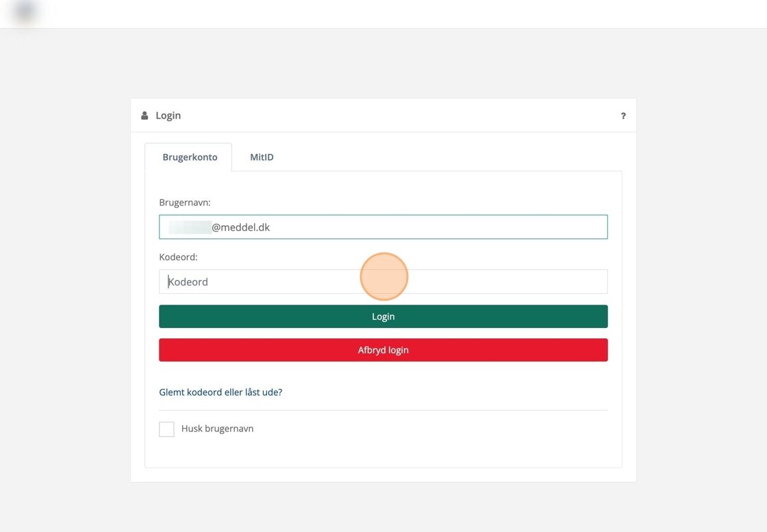
Task: Switch to the MitID tab
Action: (x=262, y=157)
